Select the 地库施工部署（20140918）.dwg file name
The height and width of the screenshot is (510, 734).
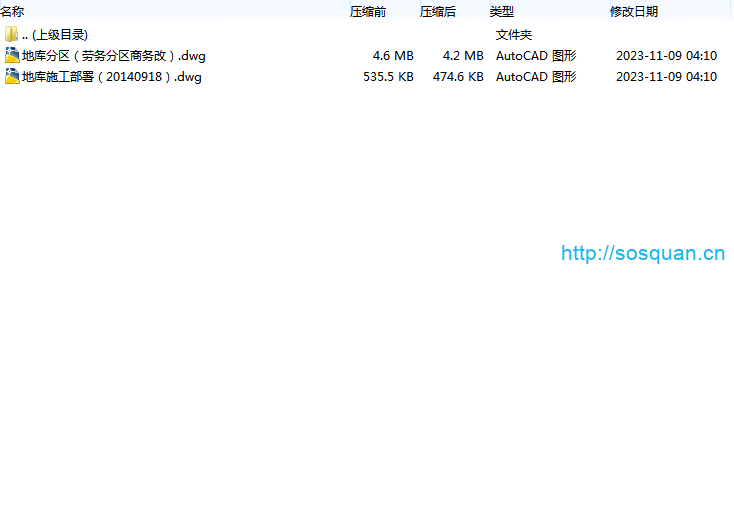[111, 77]
